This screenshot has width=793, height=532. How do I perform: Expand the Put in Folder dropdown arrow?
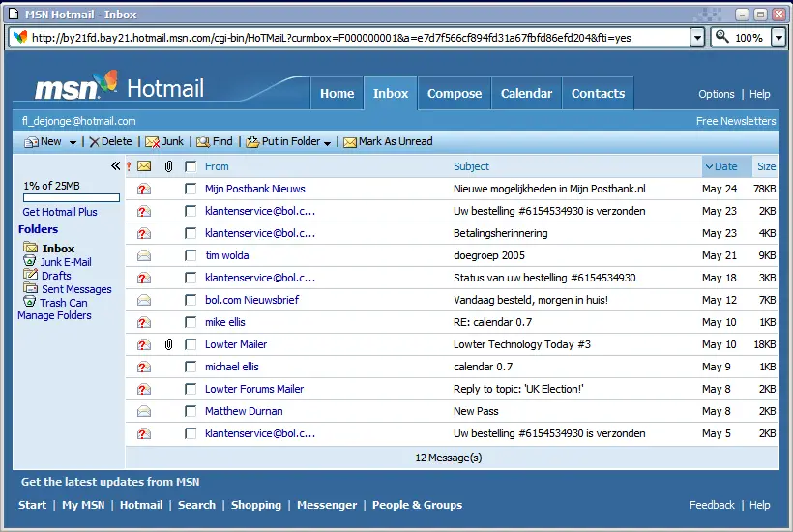(x=327, y=143)
